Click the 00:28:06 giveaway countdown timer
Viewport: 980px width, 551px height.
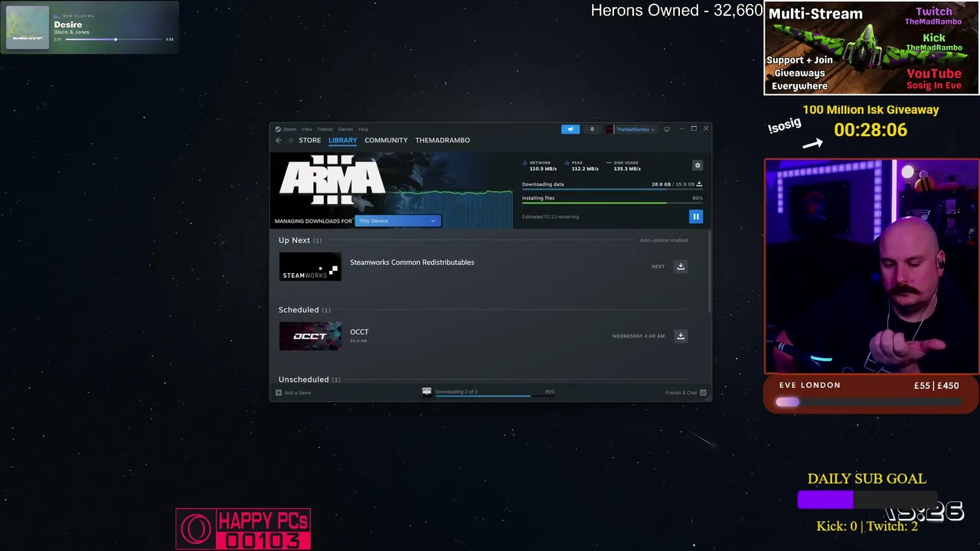tap(871, 130)
